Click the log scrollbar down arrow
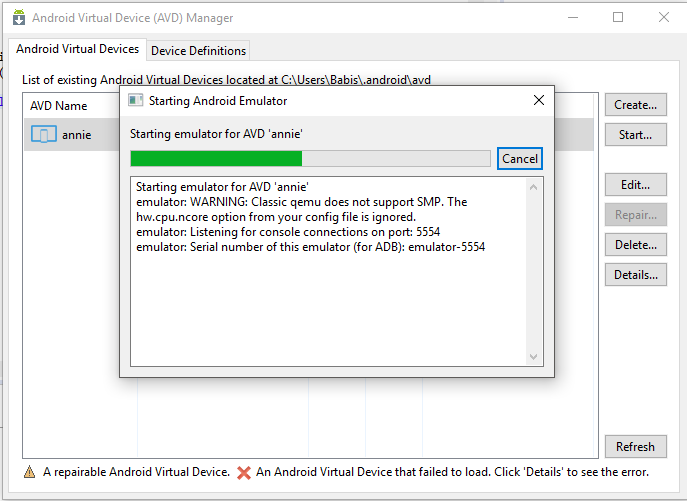Screen dimensions: 687x501 click(533, 357)
